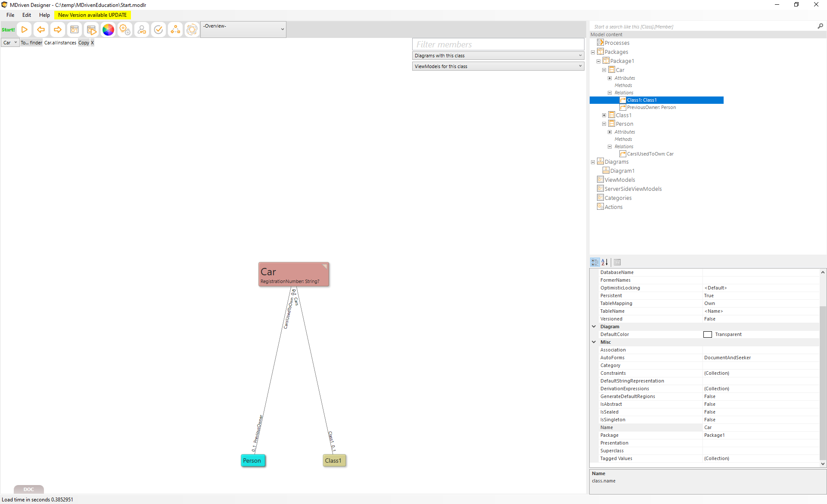Viewport: 827px width, 504px height.
Task: Click the back arrow icon
Action: pos(41,30)
